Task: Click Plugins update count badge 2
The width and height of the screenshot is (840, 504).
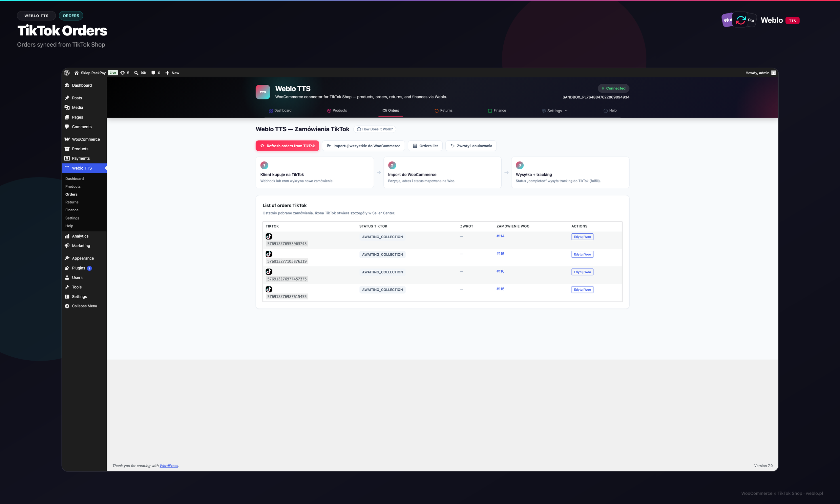Action: 89,268
